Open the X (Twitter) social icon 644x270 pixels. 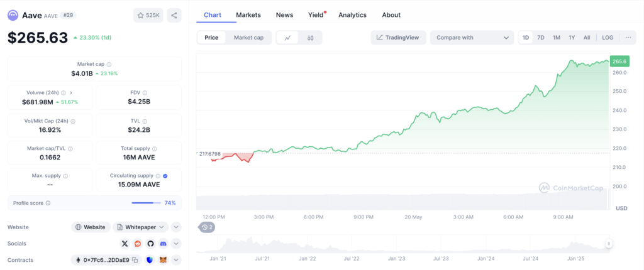coord(125,244)
